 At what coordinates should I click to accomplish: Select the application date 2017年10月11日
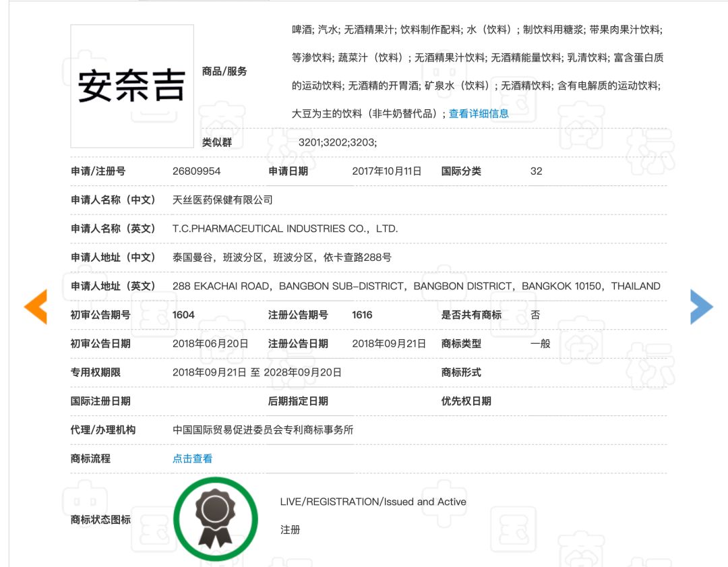pyautogui.click(x=387, y=171)
